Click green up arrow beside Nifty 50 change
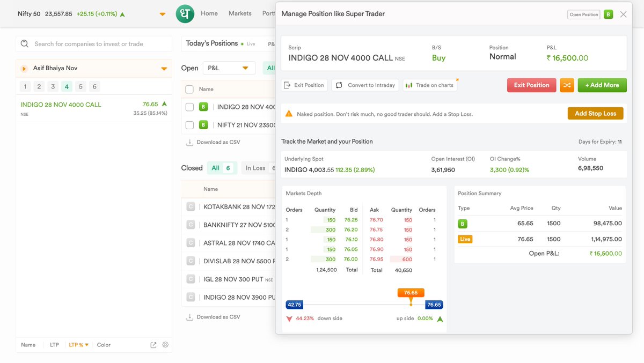644x363 pixels. tap(122, 14)
